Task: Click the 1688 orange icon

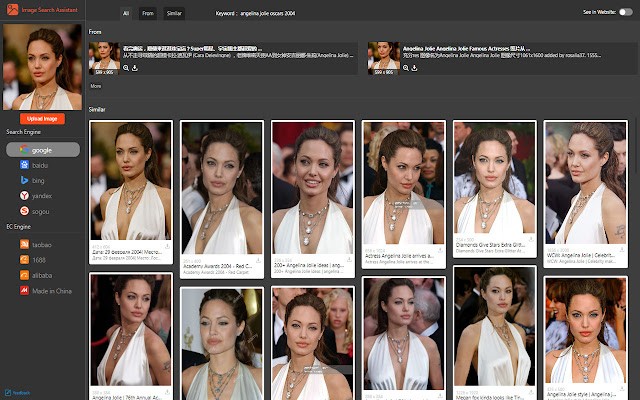Action: [x=24, y=259]
